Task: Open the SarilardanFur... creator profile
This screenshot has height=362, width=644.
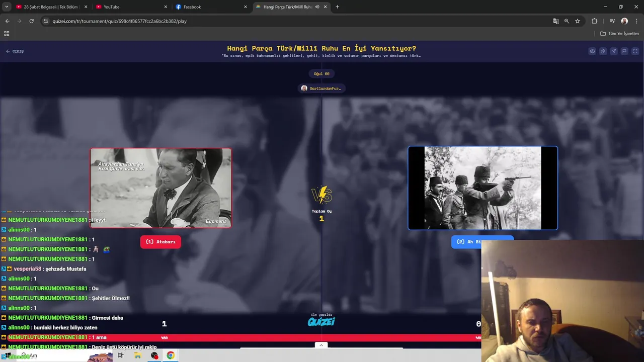Action: coord(321,88)
